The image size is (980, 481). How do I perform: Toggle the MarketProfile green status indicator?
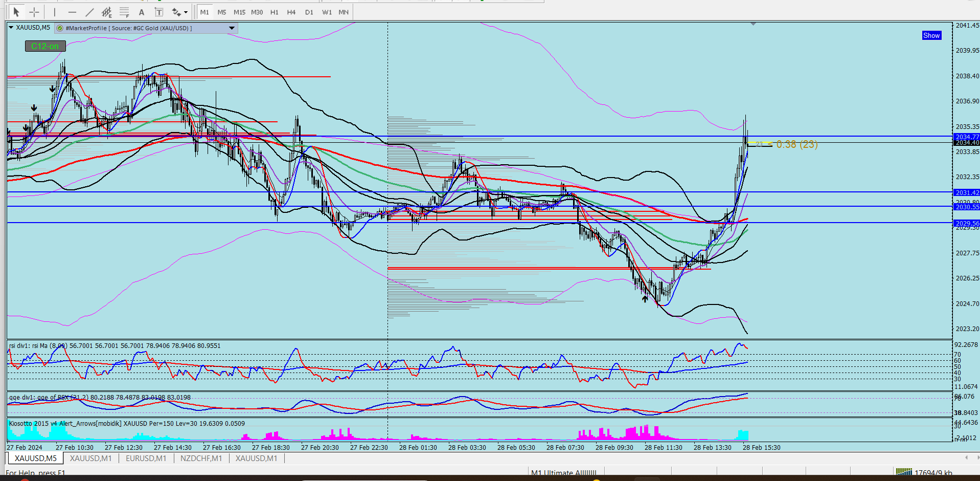pos(60,28)
